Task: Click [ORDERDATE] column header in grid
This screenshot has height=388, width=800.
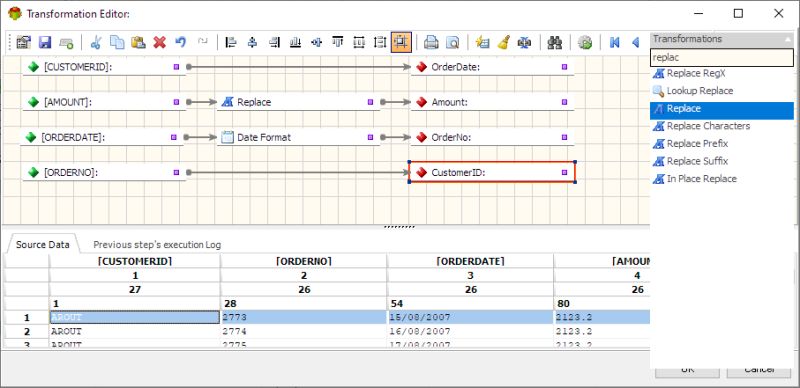Action: pyautogui.click(x=470, y=261)
